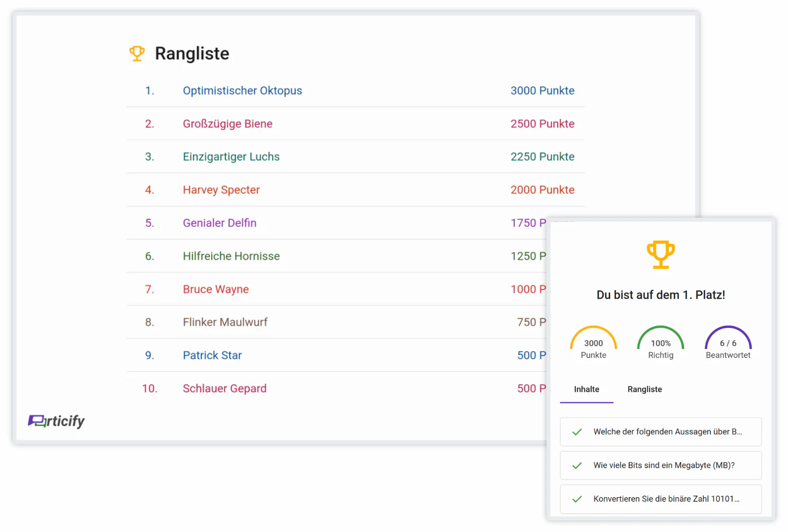Select Harvey Specter leaderboard entry

tap(221, 190)
